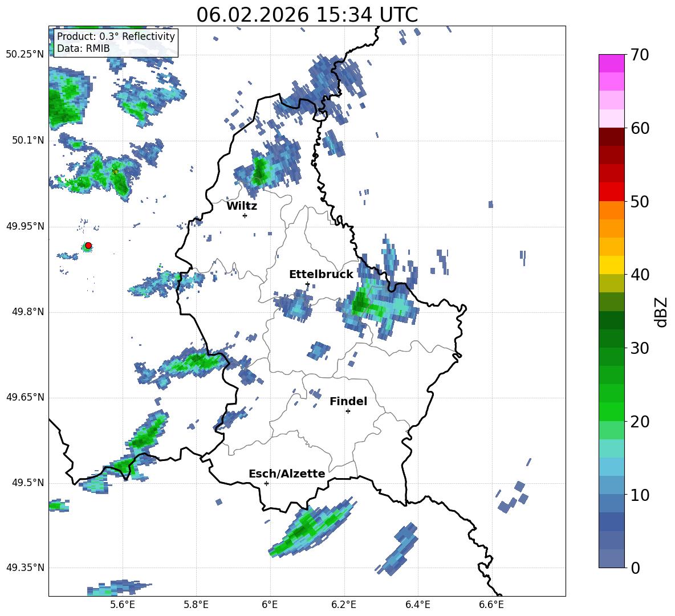Click the 60 label on colorbar
675x616 pixels.
point(640,128)
